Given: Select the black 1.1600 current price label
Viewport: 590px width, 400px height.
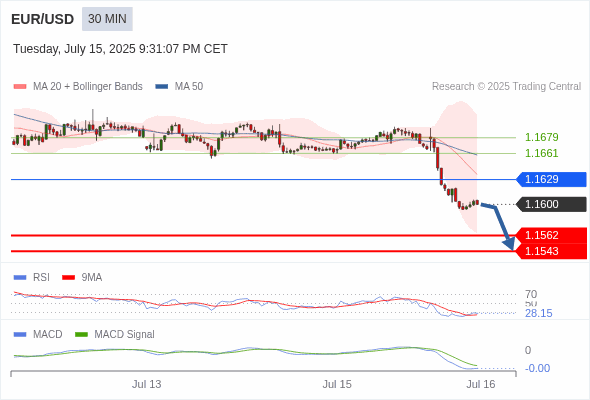Looking at the screenshot, I should point(551,204).
